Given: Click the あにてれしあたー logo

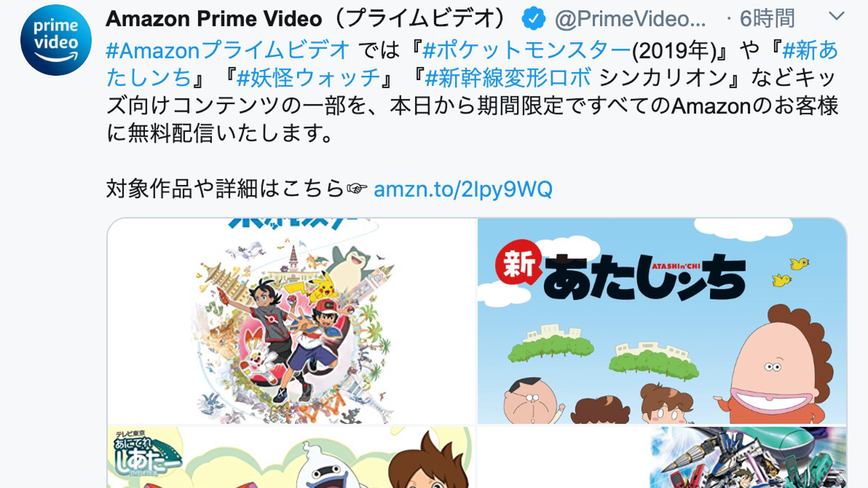Looking at the screenshot, I should pos(145,453).
